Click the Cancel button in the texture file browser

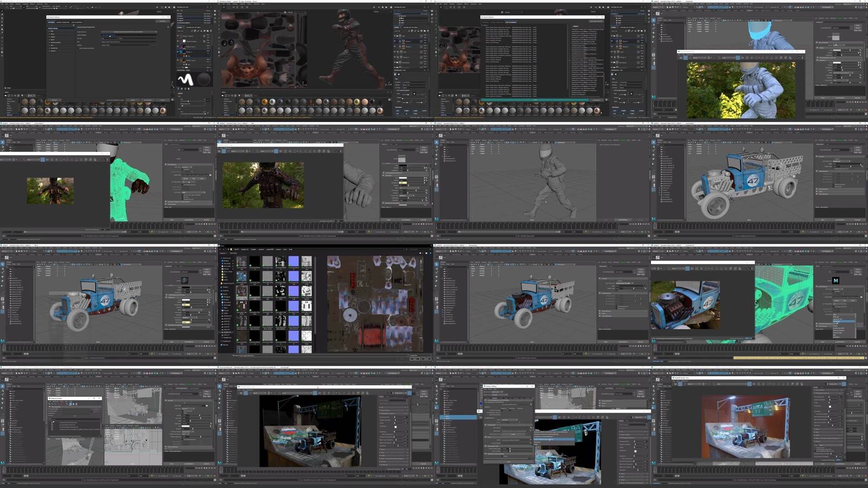(x=426, y=358)
